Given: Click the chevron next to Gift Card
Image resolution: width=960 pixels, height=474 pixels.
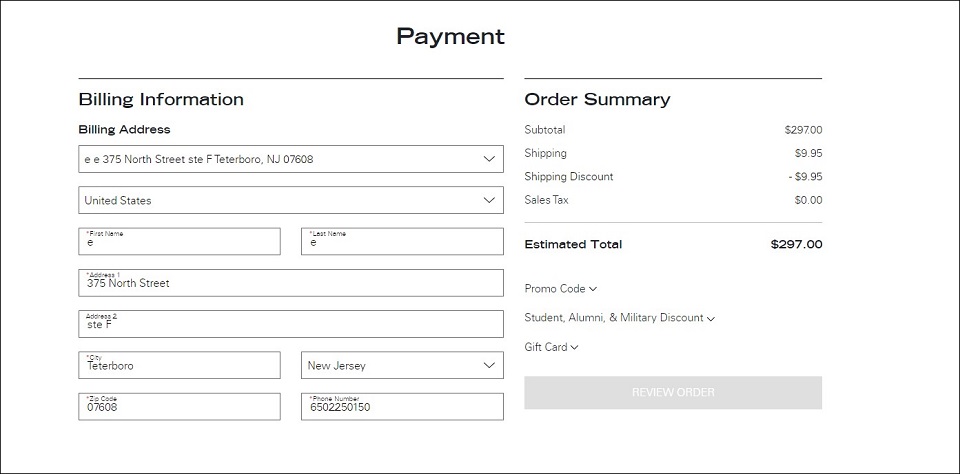Looking at the screenshot, I should coord(574,348).
